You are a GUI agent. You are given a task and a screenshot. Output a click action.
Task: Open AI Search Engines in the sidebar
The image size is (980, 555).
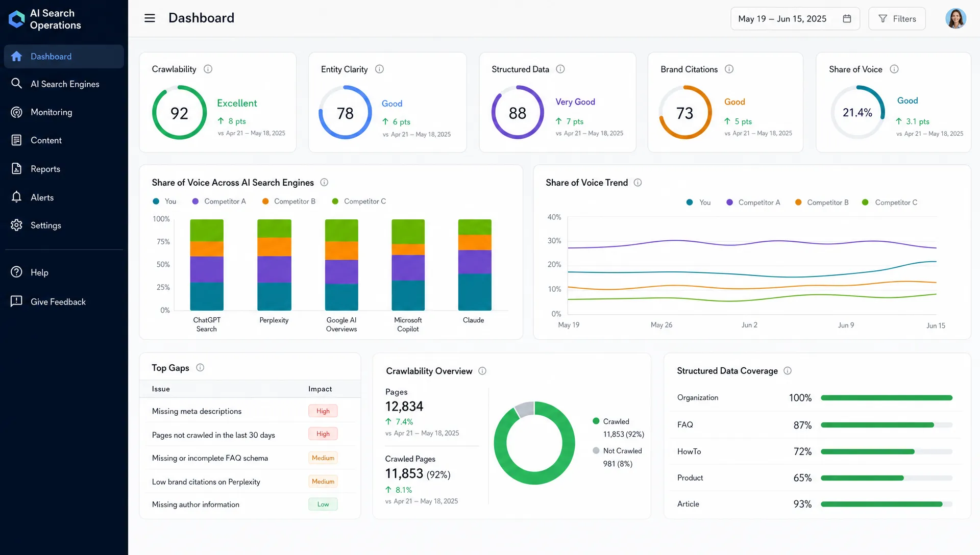pos(64,84)
